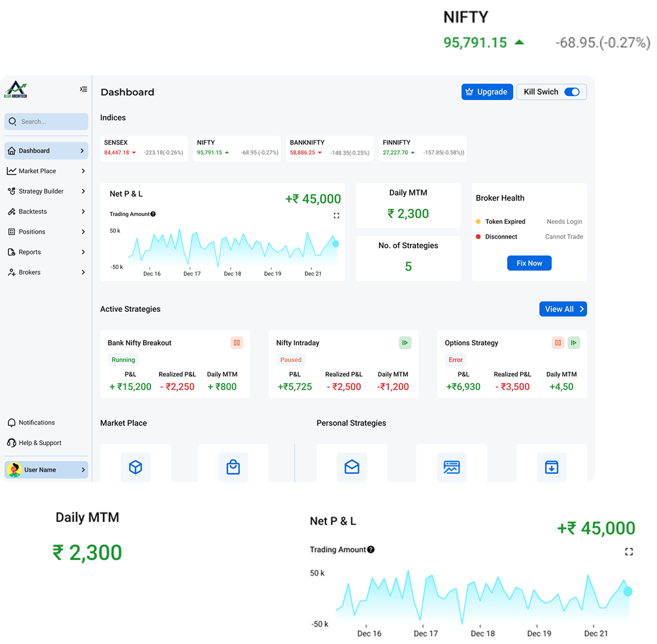The image size is (657, 644).
Task: Open the envelope tile under Personal Strategies
Action: coord(352,467)
